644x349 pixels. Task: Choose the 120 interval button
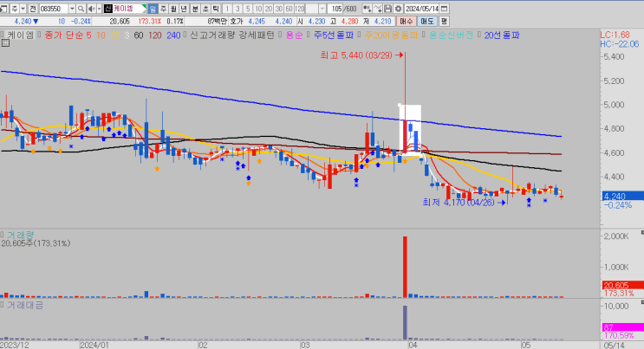click(x=299, y=9)
